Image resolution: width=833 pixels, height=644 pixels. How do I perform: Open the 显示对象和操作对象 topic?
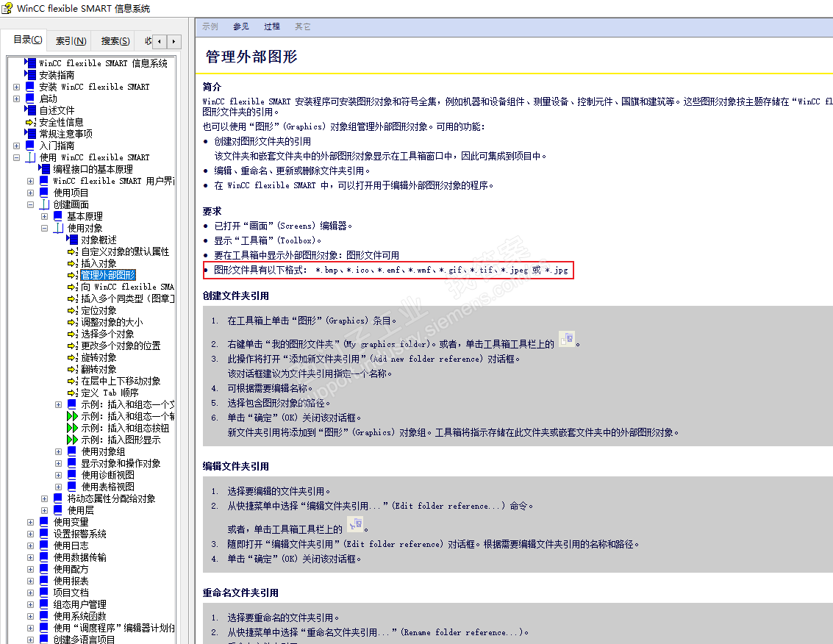[121, 463]
